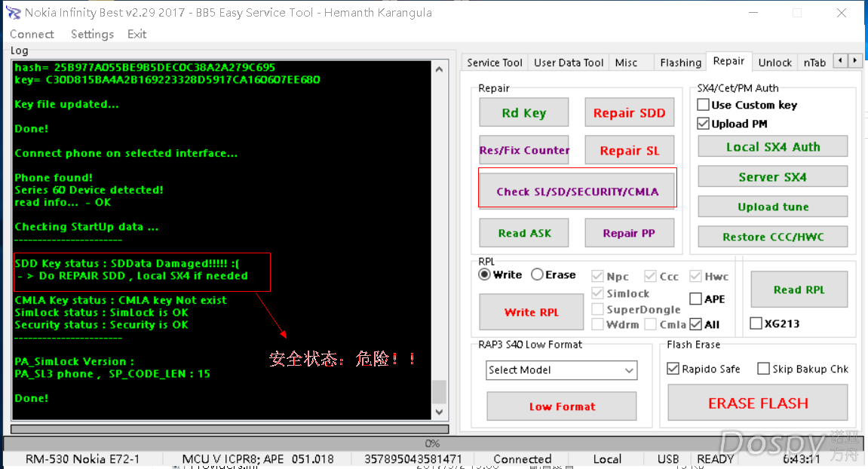Click the Repair SL button
868x469 pixels.
(x=630, y=150)
